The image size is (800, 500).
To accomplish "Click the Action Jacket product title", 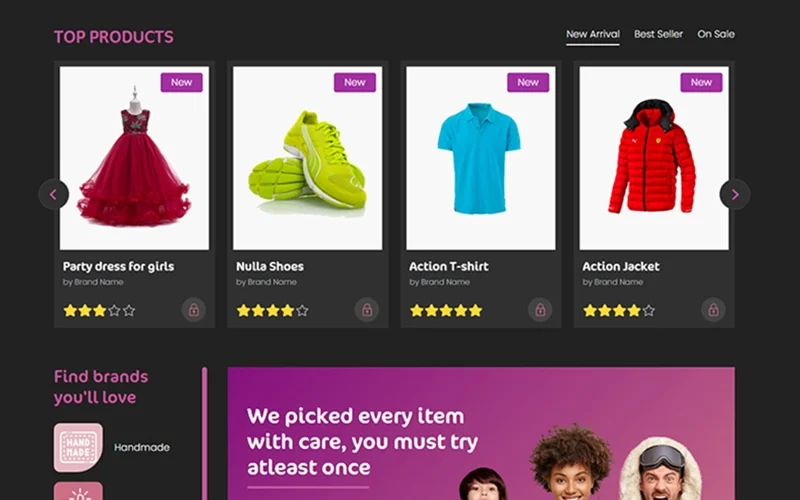I will (621, 266).
